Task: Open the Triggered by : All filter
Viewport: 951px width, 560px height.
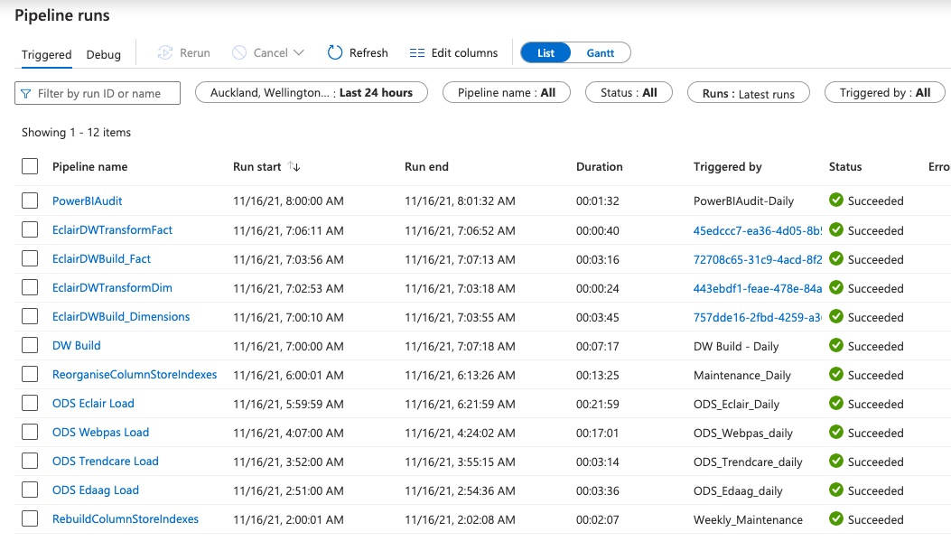Action: tap(884, 93)
